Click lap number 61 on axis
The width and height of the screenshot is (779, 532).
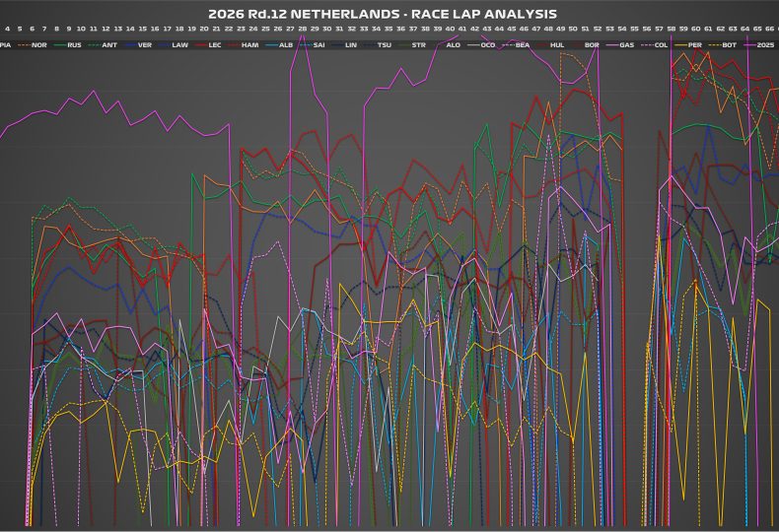click(708, 30)
